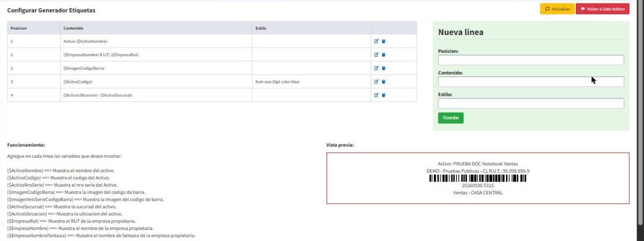Click the '{$ImagenNroSerieCodigoBarra}' help line

pyautogui.click(x=85, y=199)
